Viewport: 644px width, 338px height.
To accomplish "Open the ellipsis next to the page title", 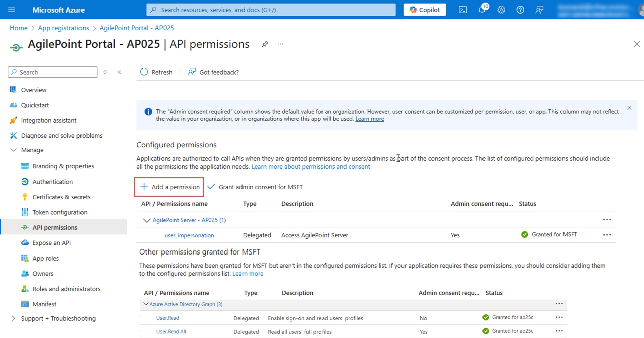I will 280,44.
